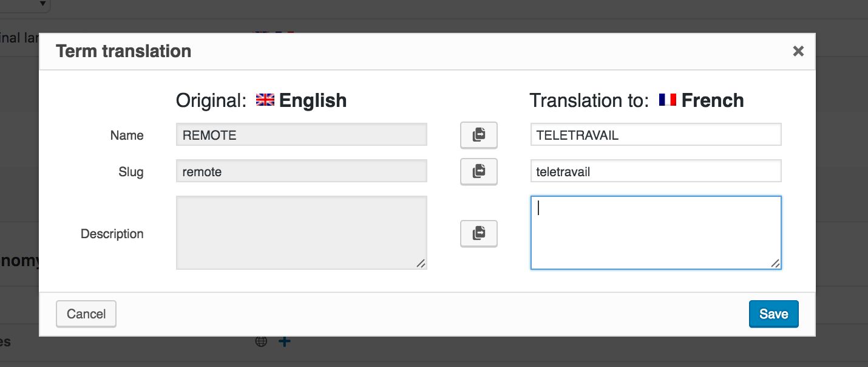Click the Cancel button
Screen dimensions: 868x367
click(86, 314)
